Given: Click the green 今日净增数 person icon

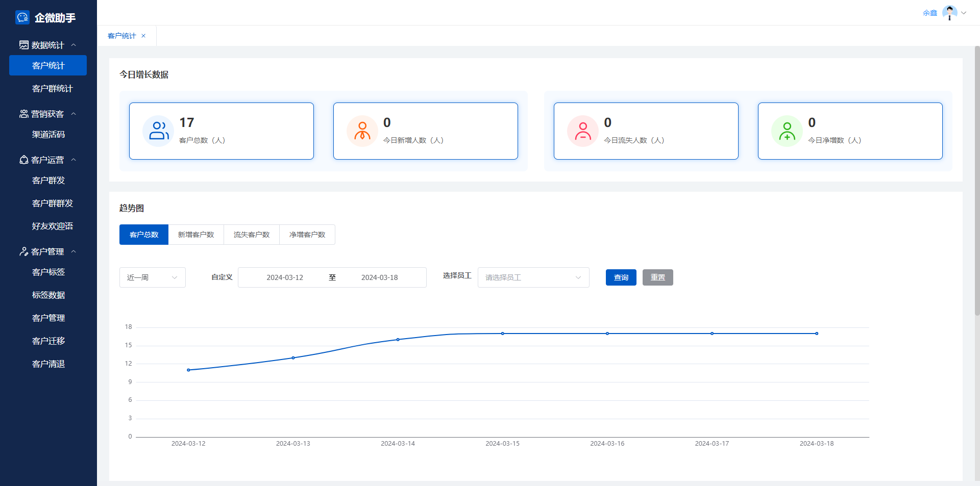Looking at the screenshot, I should pyautogui.click(x=787, y=131).
